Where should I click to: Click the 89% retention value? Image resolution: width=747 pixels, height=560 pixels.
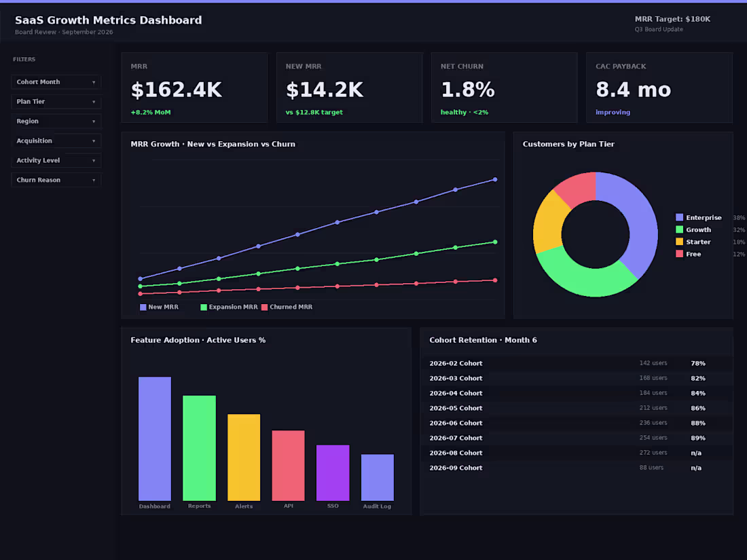(x=698, y=438)
